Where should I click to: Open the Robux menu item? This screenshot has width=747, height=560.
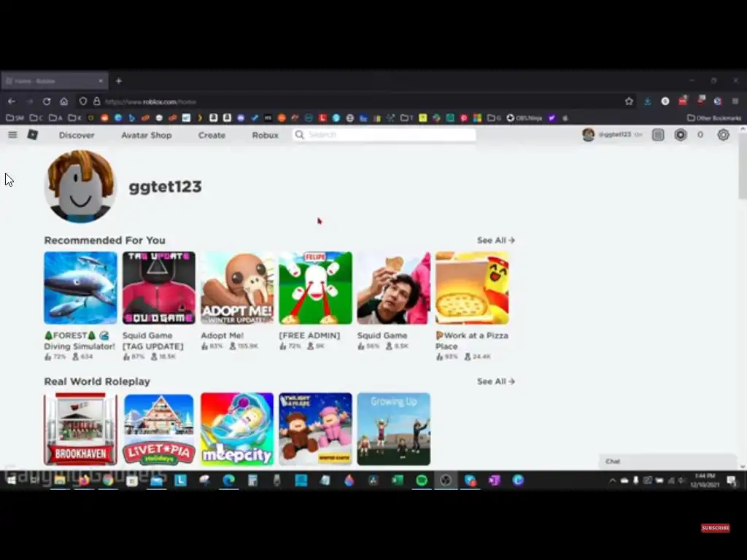pyautogui.click(x=265, y=135)
